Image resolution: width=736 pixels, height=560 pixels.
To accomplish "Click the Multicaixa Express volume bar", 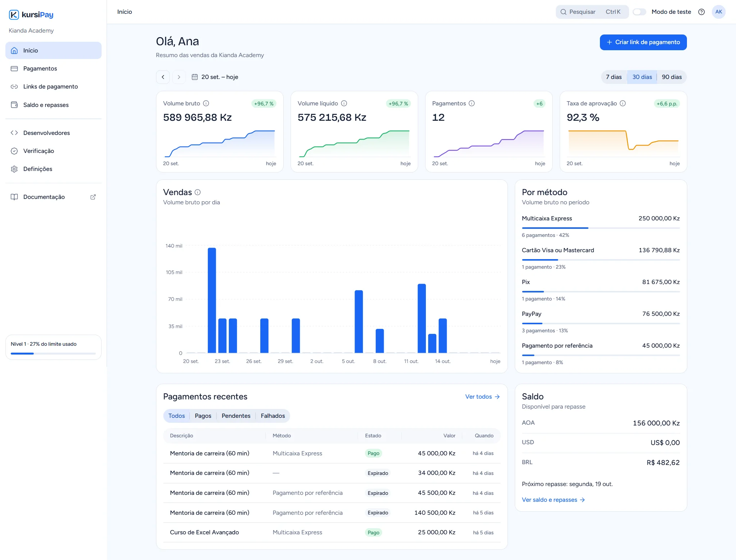I will (601, 228).
